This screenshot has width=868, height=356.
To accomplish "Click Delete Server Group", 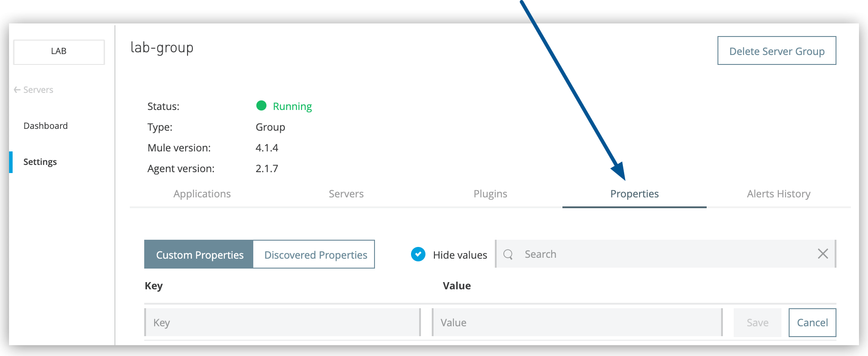I will coord(776,50).
